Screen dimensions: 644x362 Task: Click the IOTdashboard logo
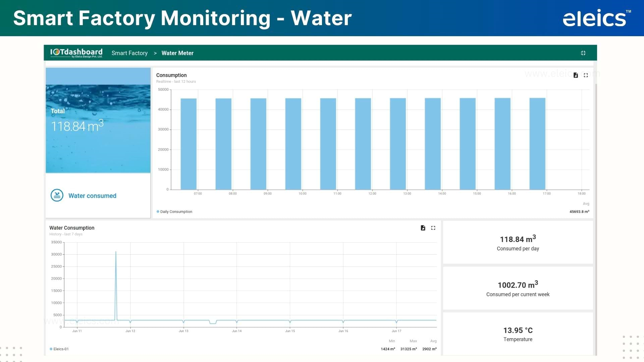click(76, 53)
